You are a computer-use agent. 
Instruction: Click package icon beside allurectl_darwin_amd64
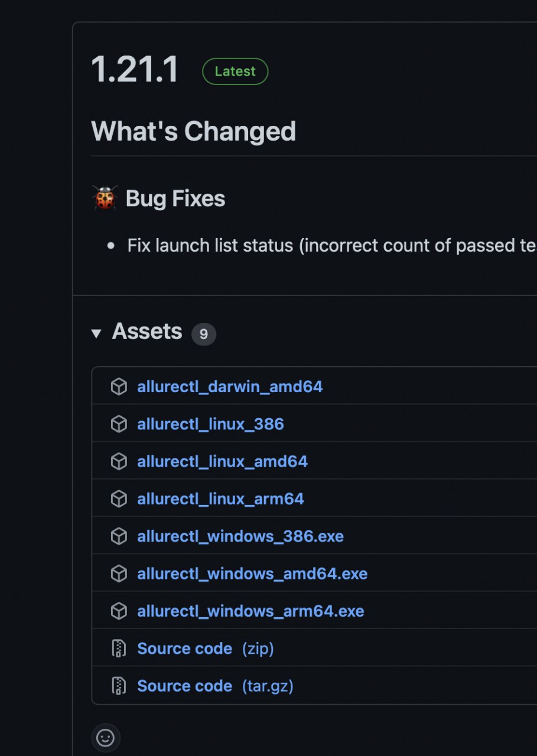[119, 387]
